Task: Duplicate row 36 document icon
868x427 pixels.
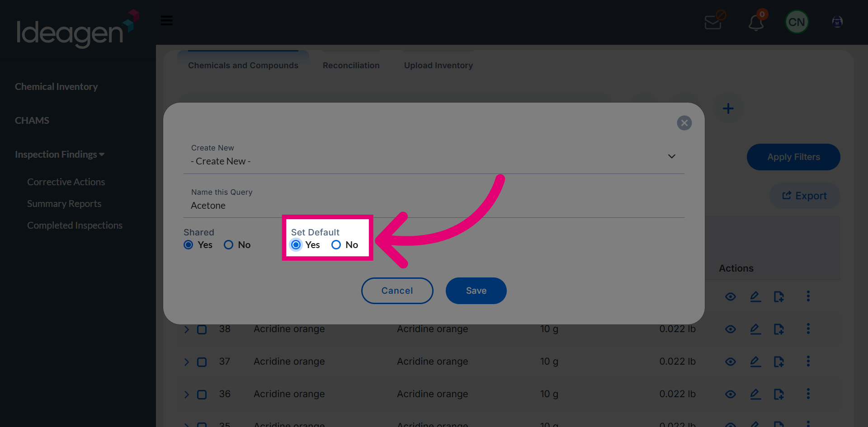Action: pyautogui.click(x=778, y=394)
